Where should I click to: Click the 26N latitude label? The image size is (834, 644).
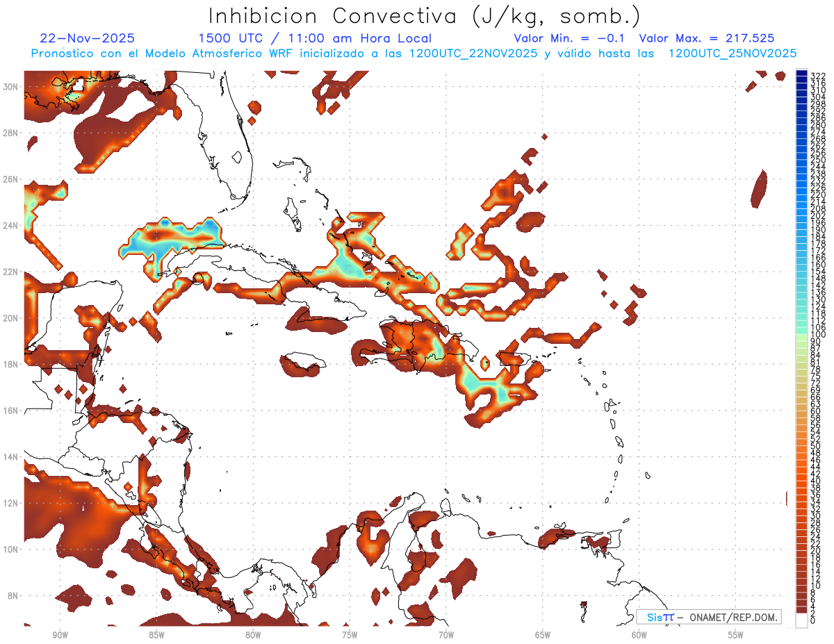tap(12, 179)
